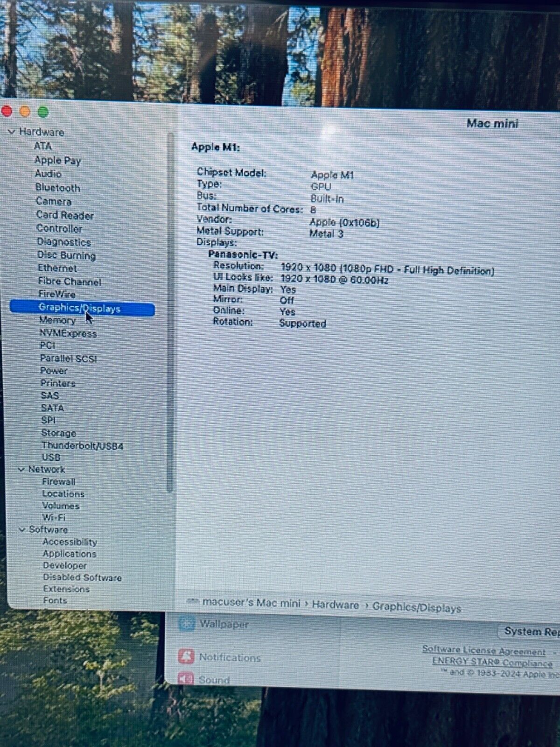Viewport: 560px width, 747px height.
Task: Open the Ethernet entry
Action: click(x=57, y=268)
